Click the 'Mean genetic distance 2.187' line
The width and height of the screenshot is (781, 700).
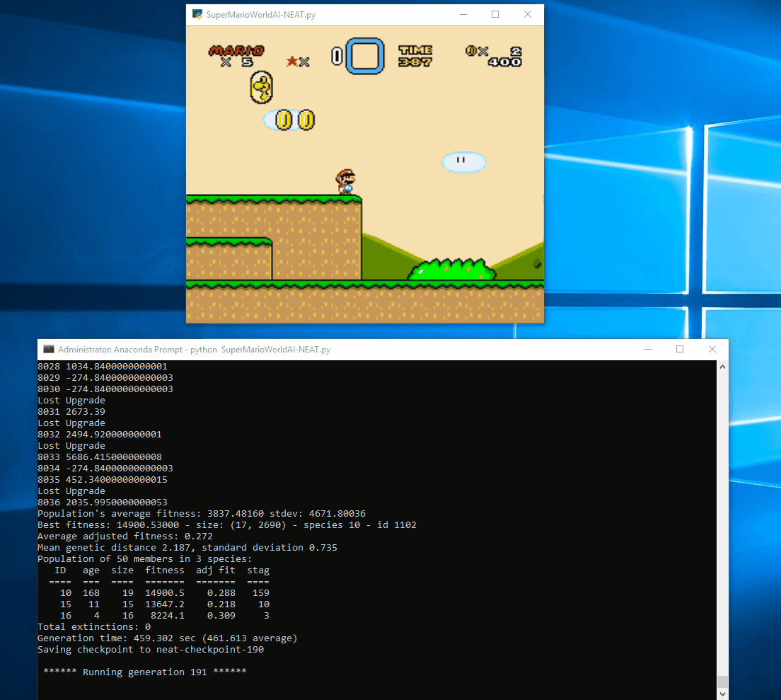tap(187, 548)
